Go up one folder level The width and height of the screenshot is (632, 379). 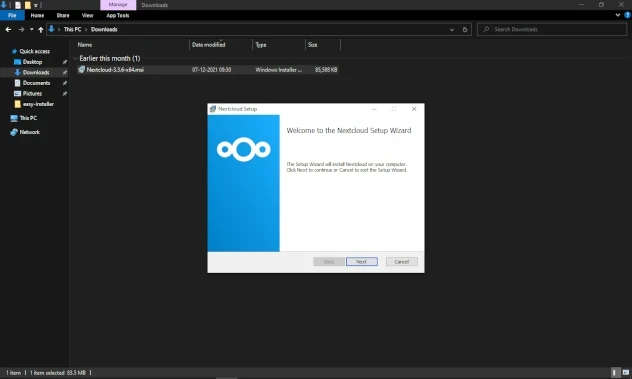41,29
